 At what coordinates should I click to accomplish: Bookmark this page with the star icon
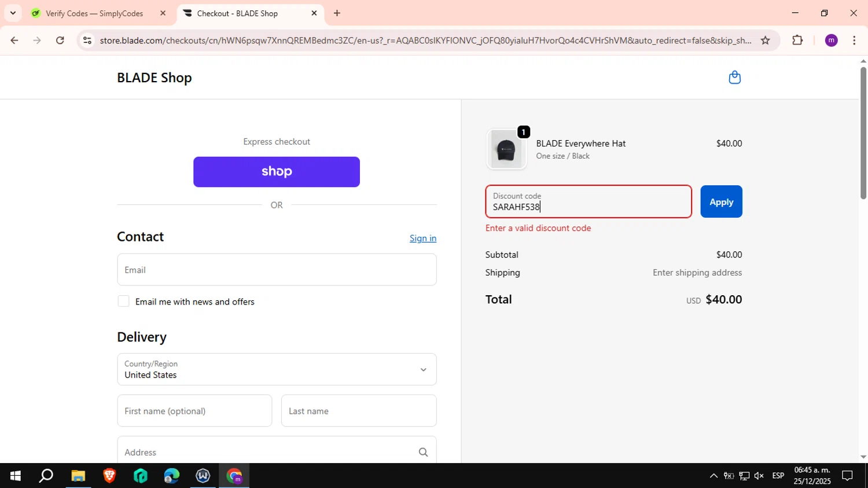[x=765, y=41]
